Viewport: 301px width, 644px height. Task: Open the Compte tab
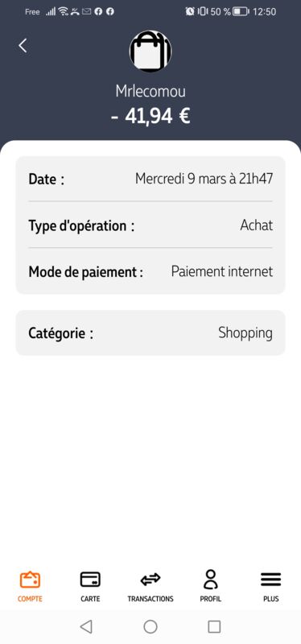coord(30,587)
